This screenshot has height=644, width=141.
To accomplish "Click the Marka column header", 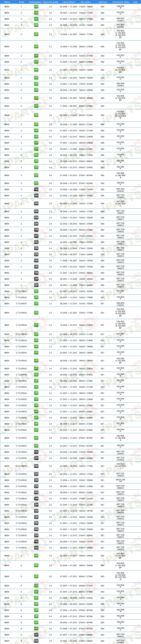I will (7, 2).
